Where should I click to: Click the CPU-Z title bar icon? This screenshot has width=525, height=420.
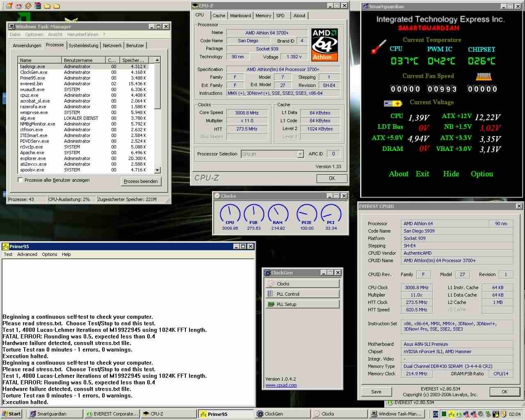coord(195,6)
